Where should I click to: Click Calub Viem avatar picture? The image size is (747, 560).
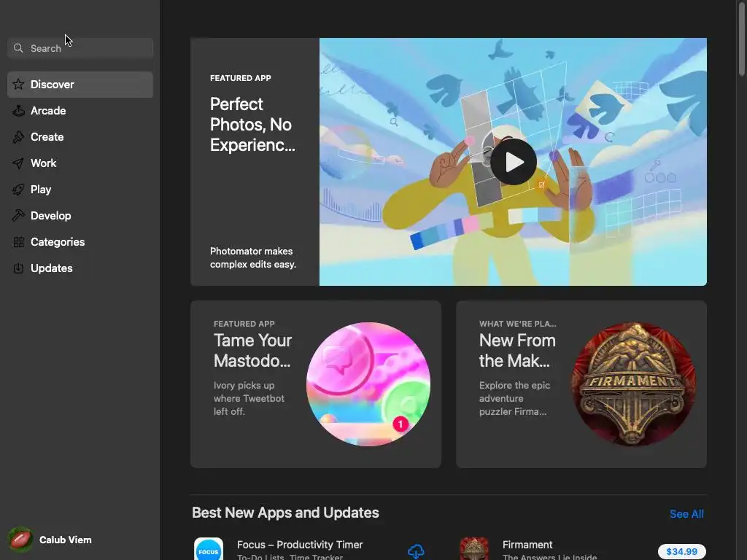20,540
